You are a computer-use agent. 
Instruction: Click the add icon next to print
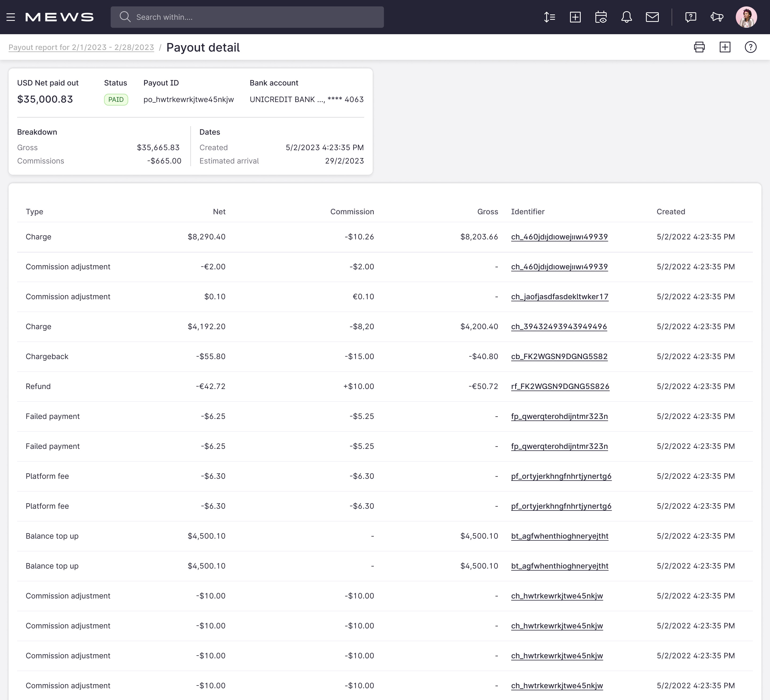pyautogui.click(x=725, y=47)
